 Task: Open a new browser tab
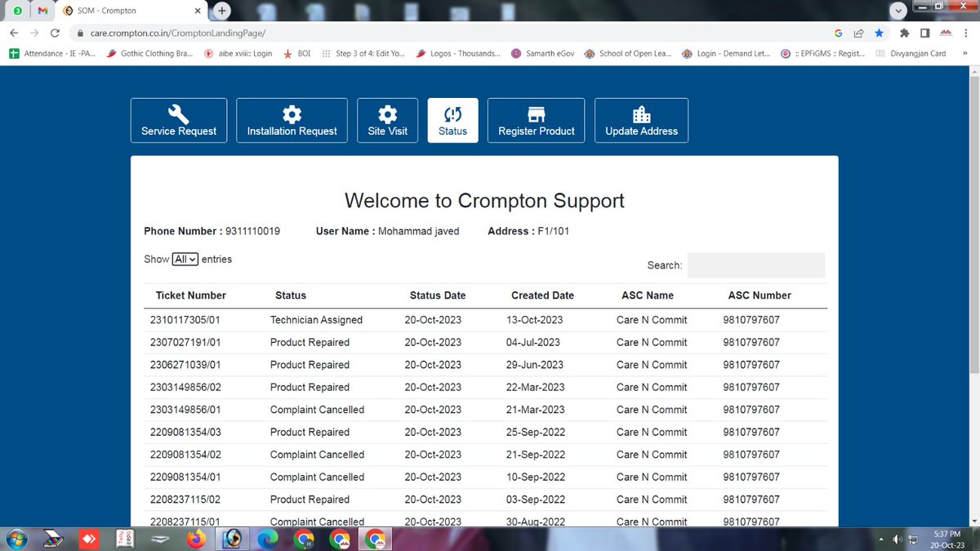(x=222, y=11)
